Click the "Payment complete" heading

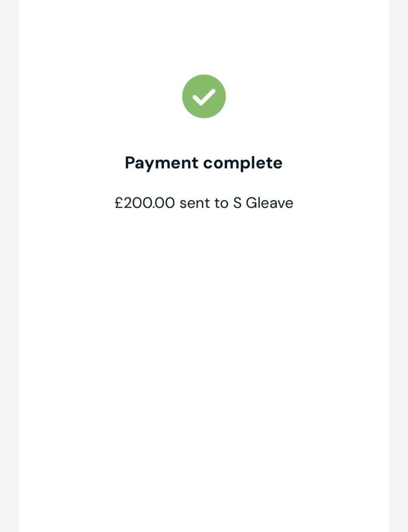pyautogui.click(x=204, y=163)
